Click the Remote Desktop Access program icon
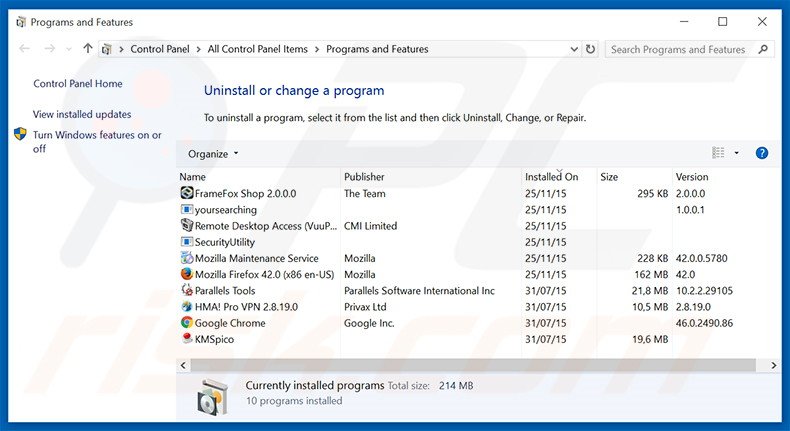The image size is (790, 431). 187,225
